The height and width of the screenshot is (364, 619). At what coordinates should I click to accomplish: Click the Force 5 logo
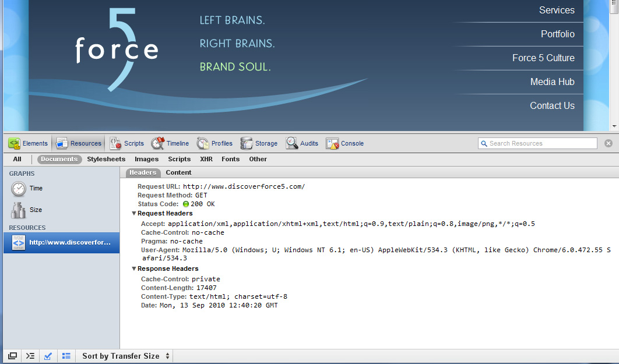(x=117, y=50)
